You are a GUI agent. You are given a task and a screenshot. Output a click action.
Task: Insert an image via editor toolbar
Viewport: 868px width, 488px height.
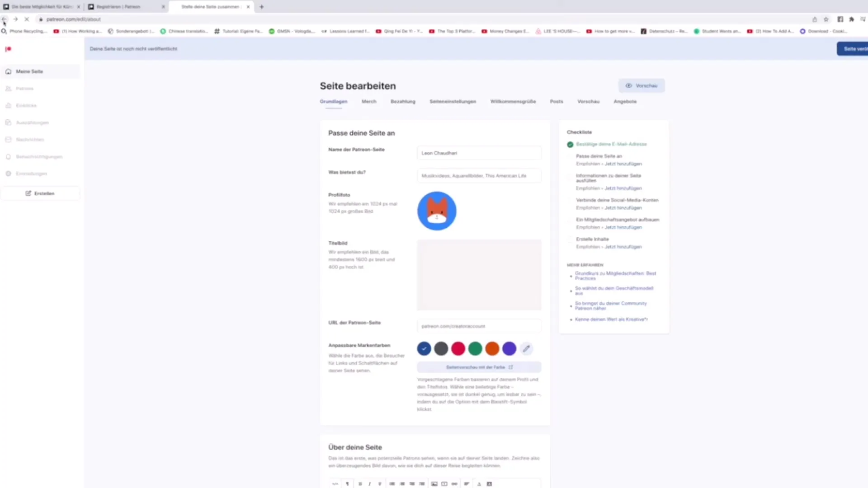coord(434,484)
